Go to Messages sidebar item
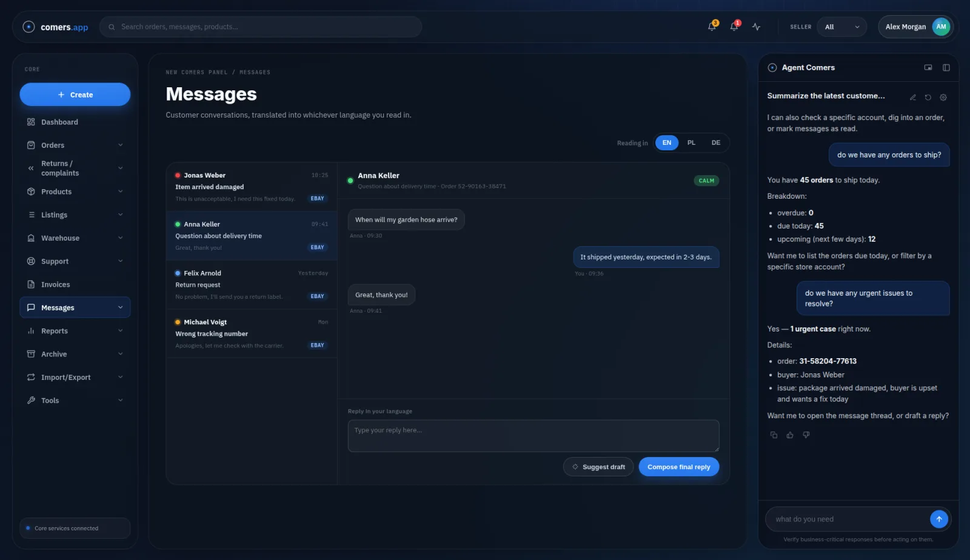 [75, 307]
